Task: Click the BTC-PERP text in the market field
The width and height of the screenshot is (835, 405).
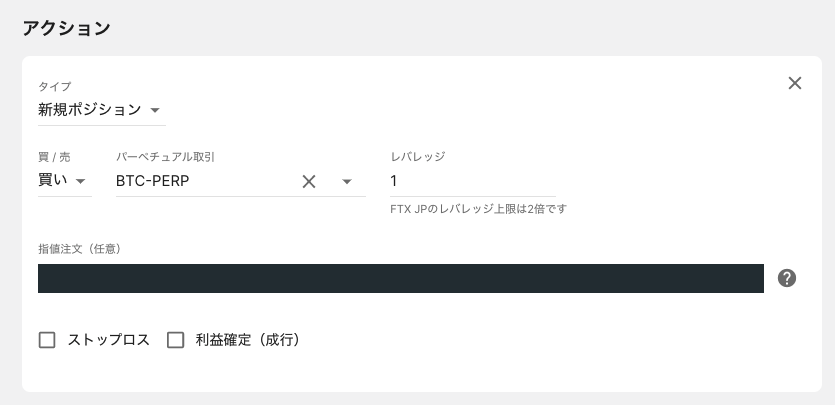Action: tap(152, 181)
